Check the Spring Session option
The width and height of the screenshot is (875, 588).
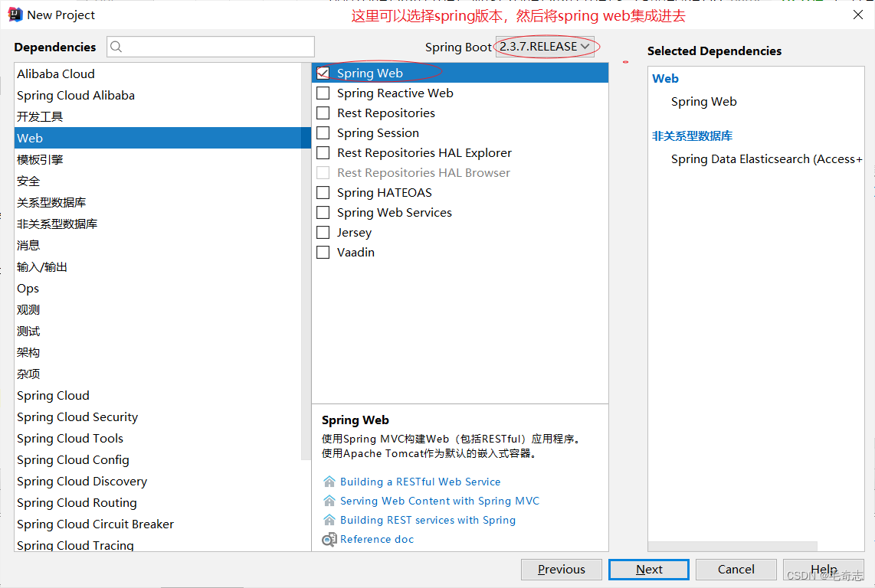(x=323, y=132)
